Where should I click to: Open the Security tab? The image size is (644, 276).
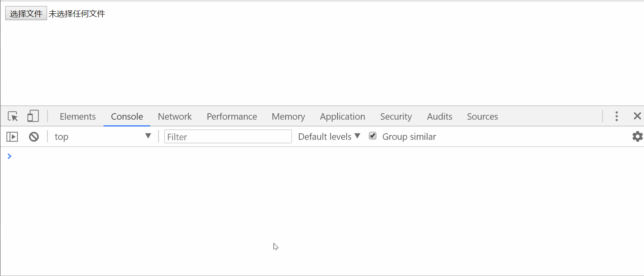click(396, 116)
